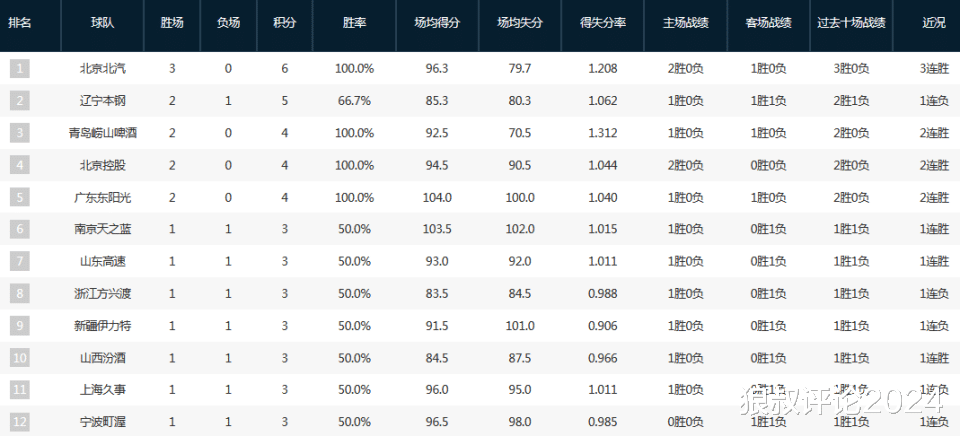The width and height of the screenshot is (960, 436).
Task: Click 北京北汽's 得失分率 value 1.208
Action: 603,69
